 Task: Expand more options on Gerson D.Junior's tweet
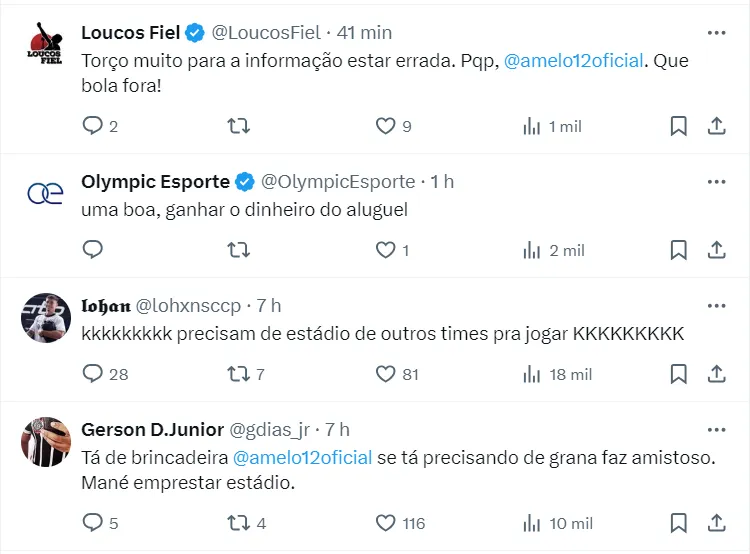tap(716, 429)
